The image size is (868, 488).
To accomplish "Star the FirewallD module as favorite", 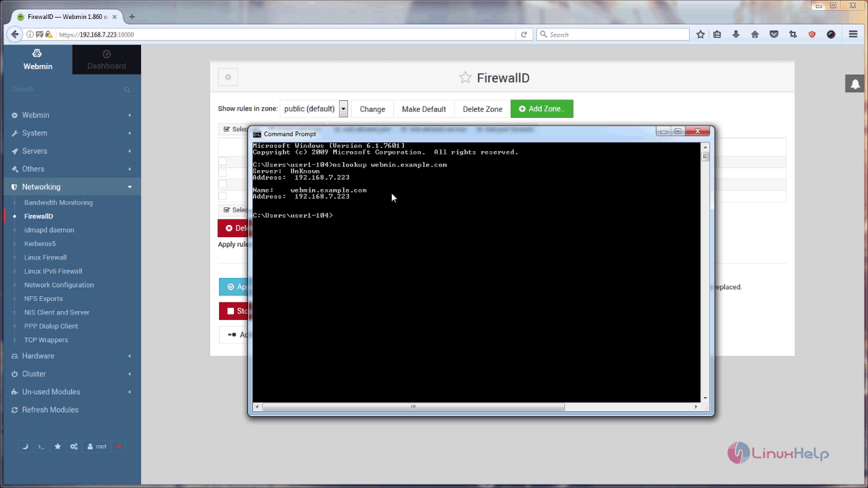I will pyautogui.click(x=465, y=77).
